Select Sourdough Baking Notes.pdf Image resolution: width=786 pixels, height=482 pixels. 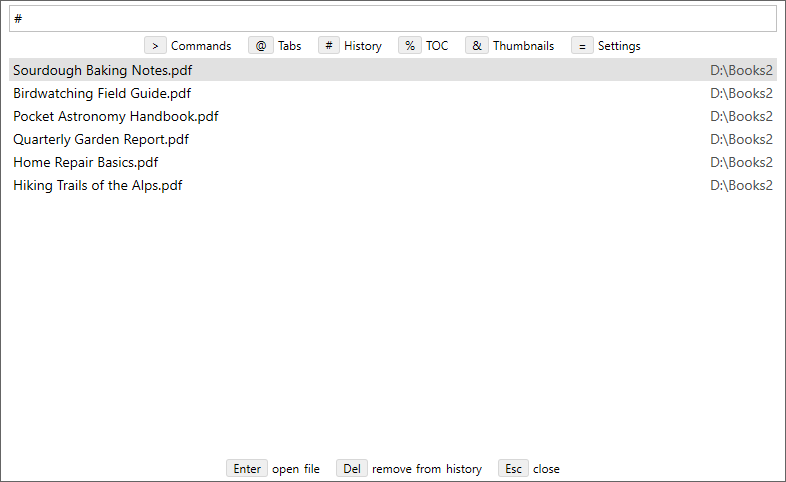point(393,70)
